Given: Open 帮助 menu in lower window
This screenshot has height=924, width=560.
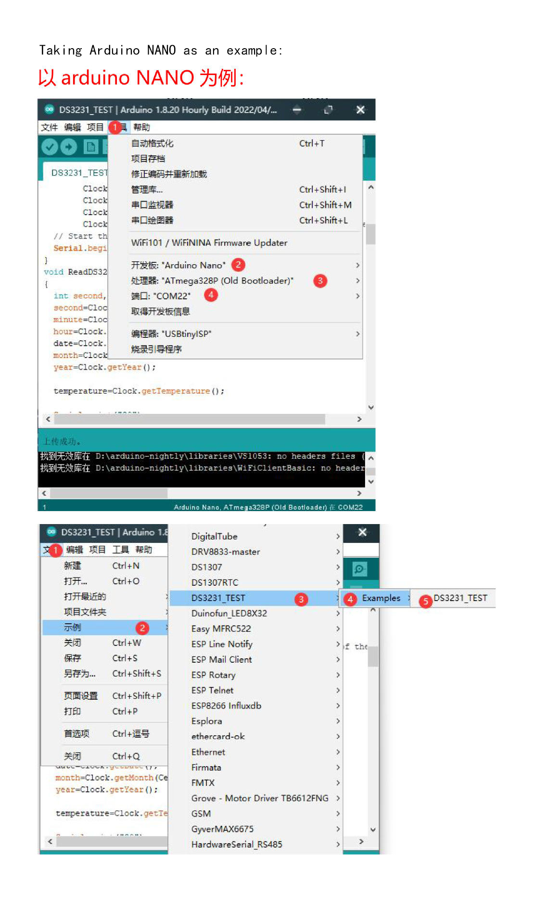Looking at the screenshot, I should coord(143,550).
